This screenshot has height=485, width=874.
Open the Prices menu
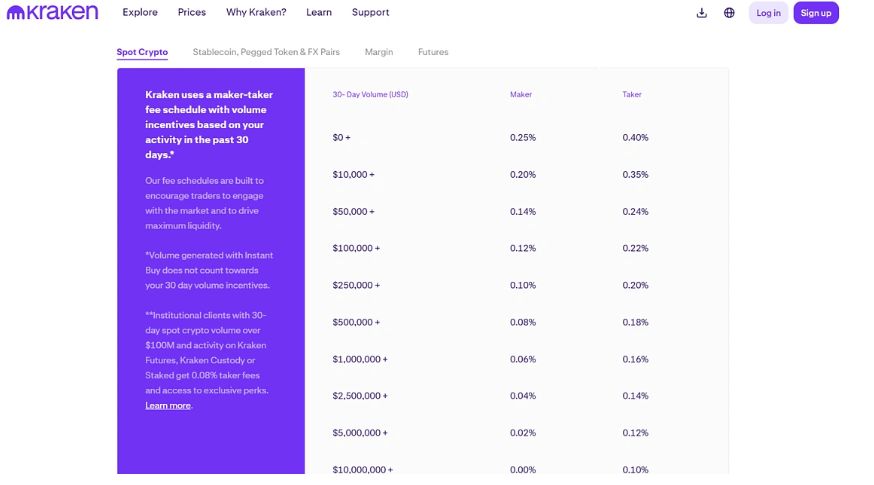point(191,13)
